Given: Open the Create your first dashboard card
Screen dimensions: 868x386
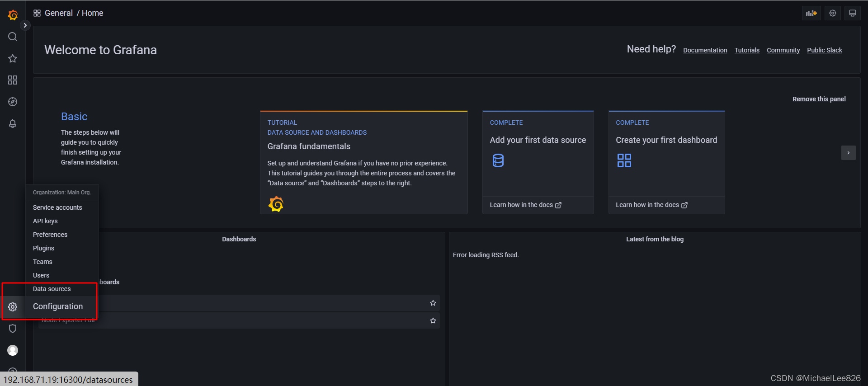Looking at the screenshot, I should [667, 162].
